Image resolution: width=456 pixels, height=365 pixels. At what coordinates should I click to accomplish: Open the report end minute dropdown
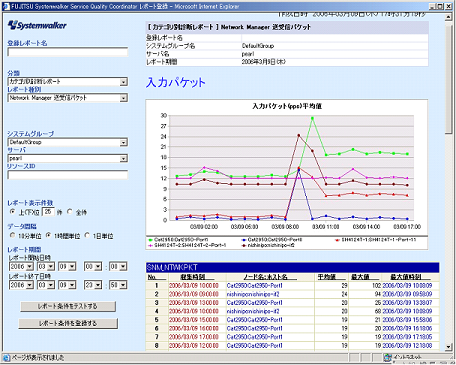click(x=123, y=285)
